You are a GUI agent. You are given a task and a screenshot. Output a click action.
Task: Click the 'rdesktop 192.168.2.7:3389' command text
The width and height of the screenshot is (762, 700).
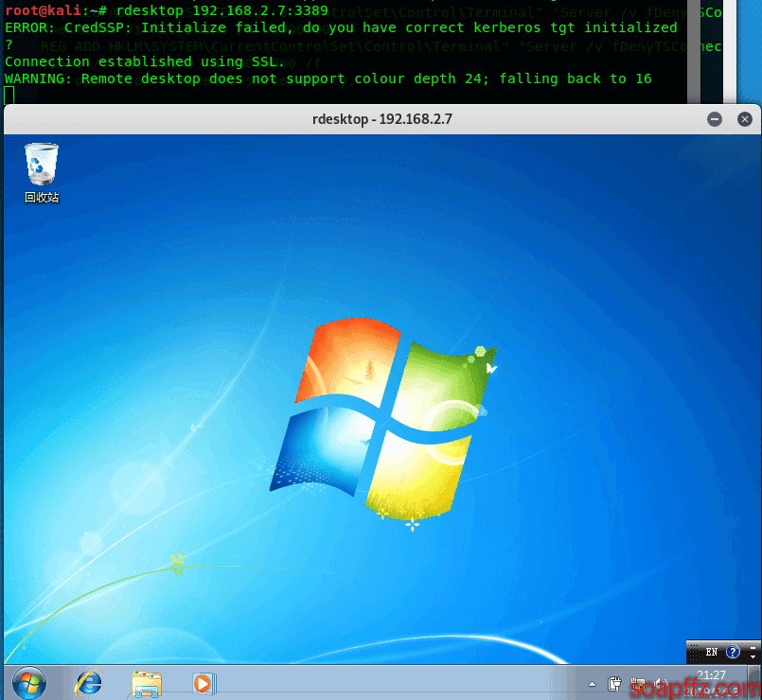[x=222, y=10]
